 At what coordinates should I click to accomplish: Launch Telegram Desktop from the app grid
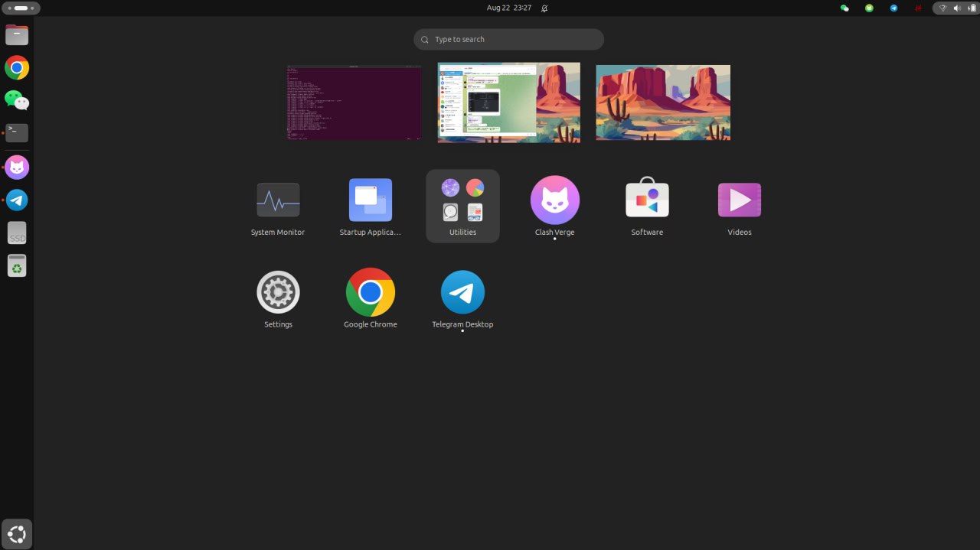click(462, 292)
